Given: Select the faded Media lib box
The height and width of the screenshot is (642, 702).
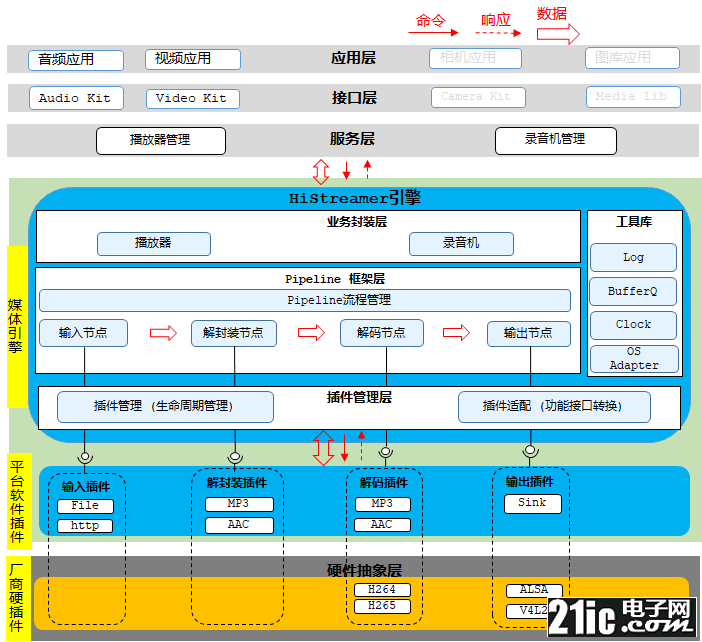Looking at the screenshot, I should [633, 97].
